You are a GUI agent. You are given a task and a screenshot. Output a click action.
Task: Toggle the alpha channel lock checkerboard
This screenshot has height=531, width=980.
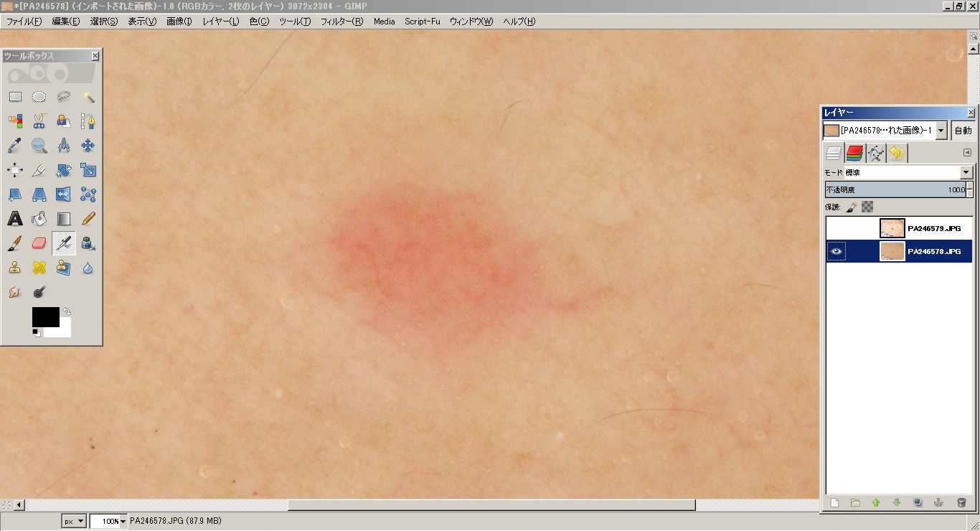click(x=867, y=207)
